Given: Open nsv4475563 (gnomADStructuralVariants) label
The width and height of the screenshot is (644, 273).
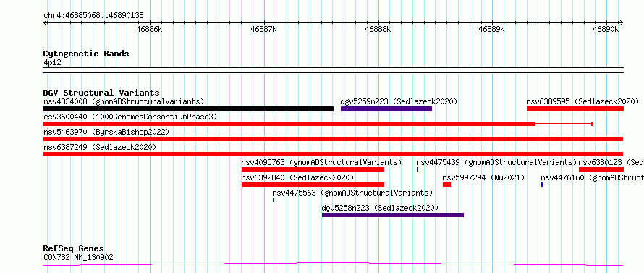Looking at the screenshot, I should 352,193.
